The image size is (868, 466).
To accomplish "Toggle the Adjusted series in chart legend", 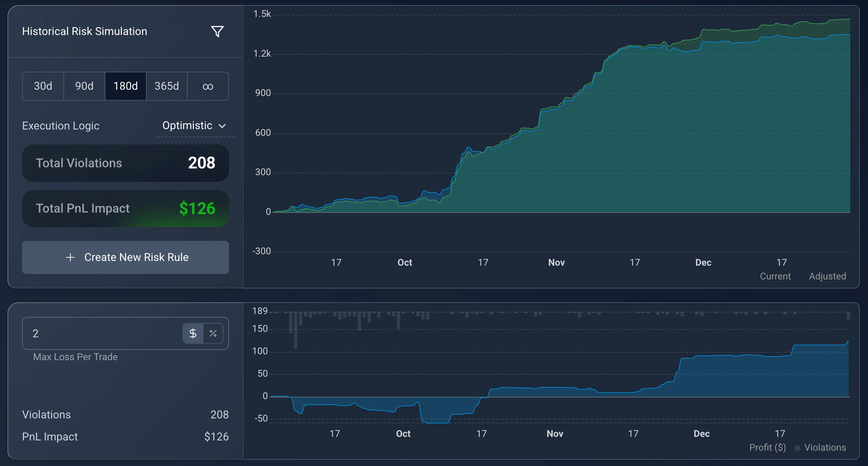I will (x=827, y=276).
